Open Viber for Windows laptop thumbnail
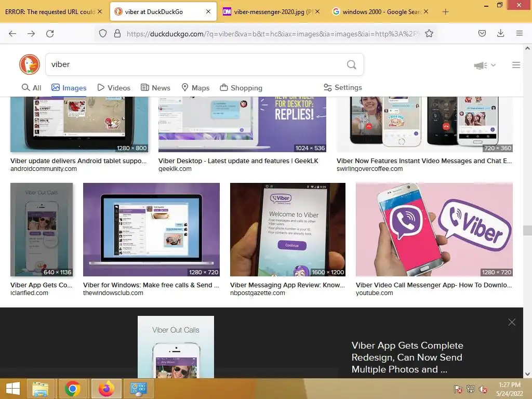This screenshot has width=532, height=399. pos(151,230)
